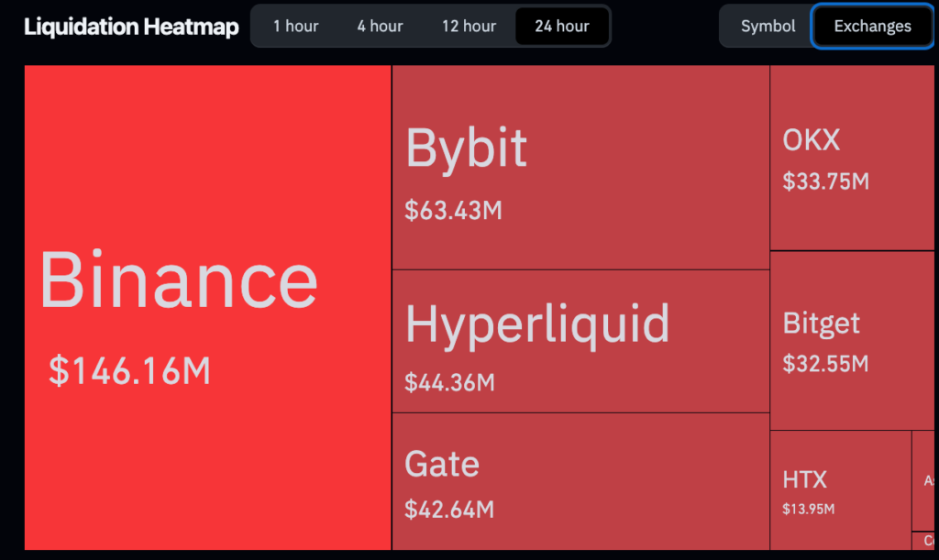Select the 1 hour timeframe
Image resolution: width=939 pixels, height=560 pixels.
point(295,26)
